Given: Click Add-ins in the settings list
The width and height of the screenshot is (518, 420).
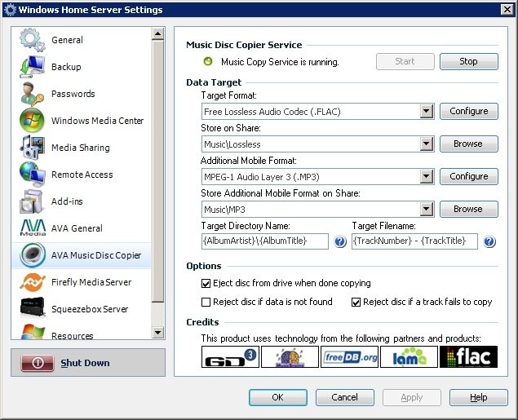Looking at the screenshot, I should [x=82, y=201].
